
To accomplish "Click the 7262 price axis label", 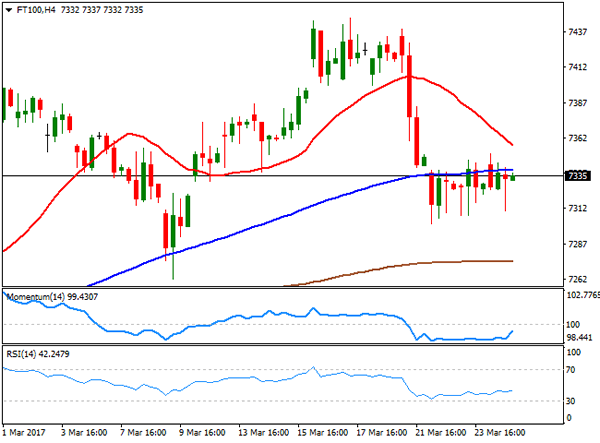I will [577, 279].
